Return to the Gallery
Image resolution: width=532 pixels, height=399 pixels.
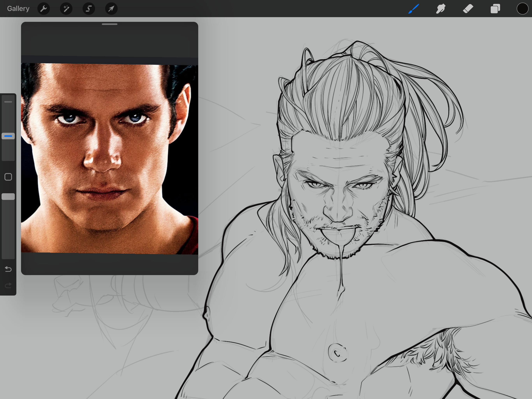[18, 9]
